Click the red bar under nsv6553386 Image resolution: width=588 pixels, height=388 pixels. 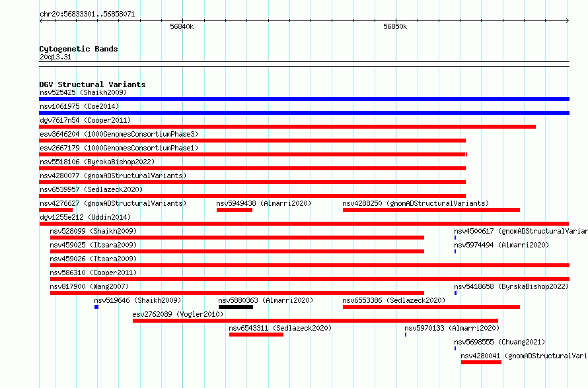[x=431, y=307]
